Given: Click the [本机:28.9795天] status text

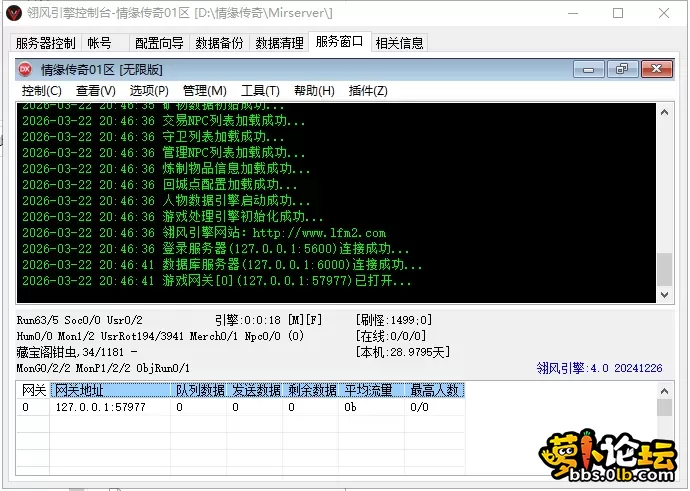Looking at the screenshot, I should pos(403,352).
